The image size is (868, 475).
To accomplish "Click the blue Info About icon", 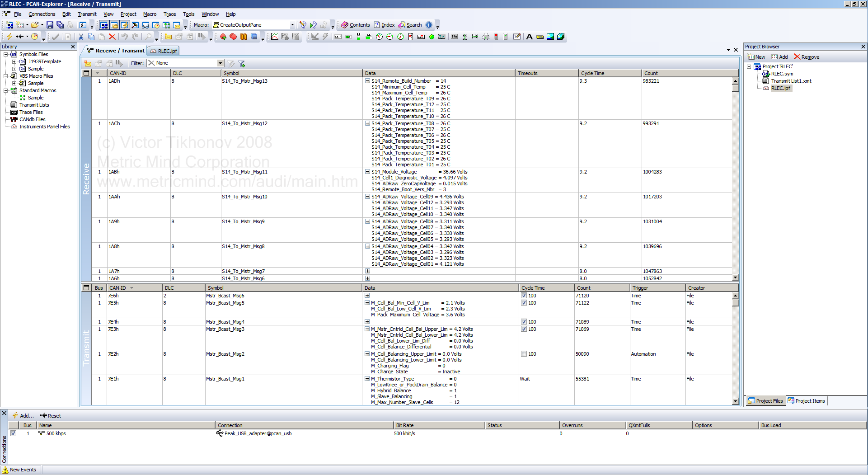I will pos(429,25).
